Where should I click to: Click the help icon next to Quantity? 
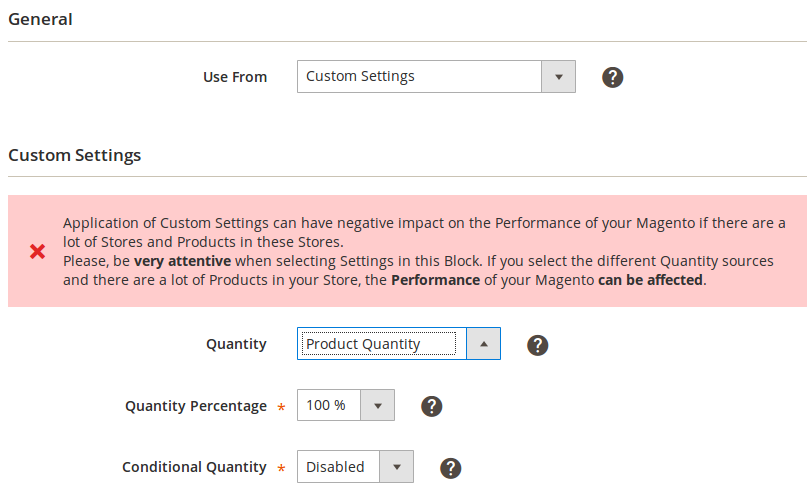pos(538,345)
